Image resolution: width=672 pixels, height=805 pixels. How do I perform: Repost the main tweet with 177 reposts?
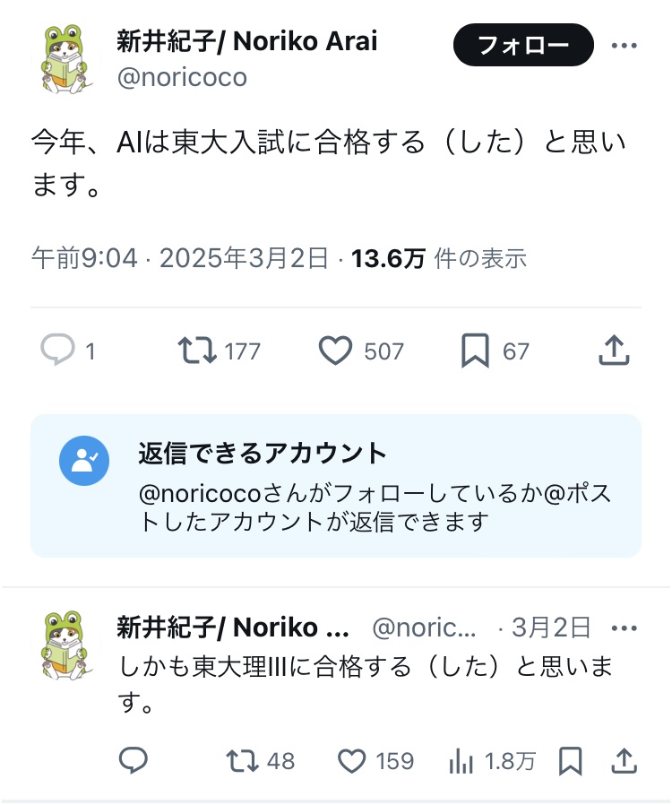197,351
